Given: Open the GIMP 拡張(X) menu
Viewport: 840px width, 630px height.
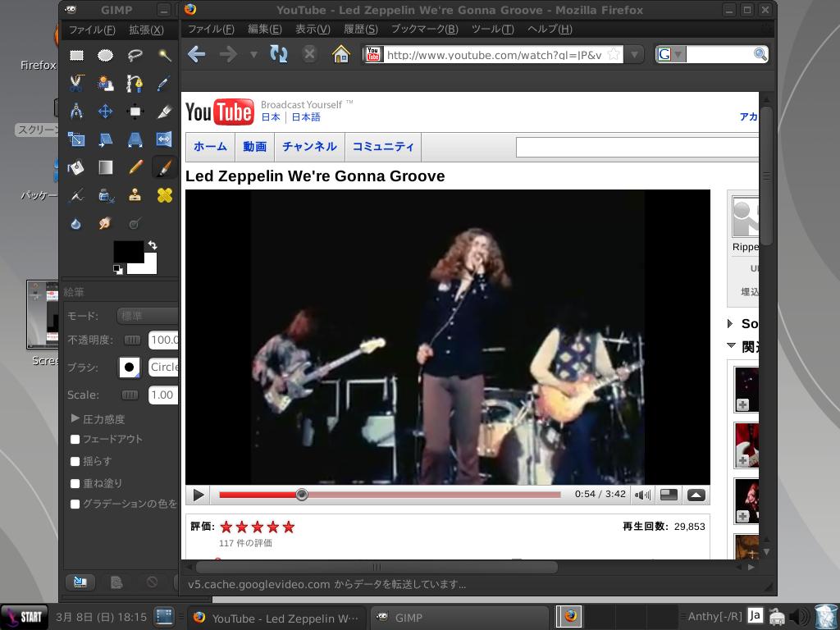Looking at the screenshot, I should pos(146,30).
